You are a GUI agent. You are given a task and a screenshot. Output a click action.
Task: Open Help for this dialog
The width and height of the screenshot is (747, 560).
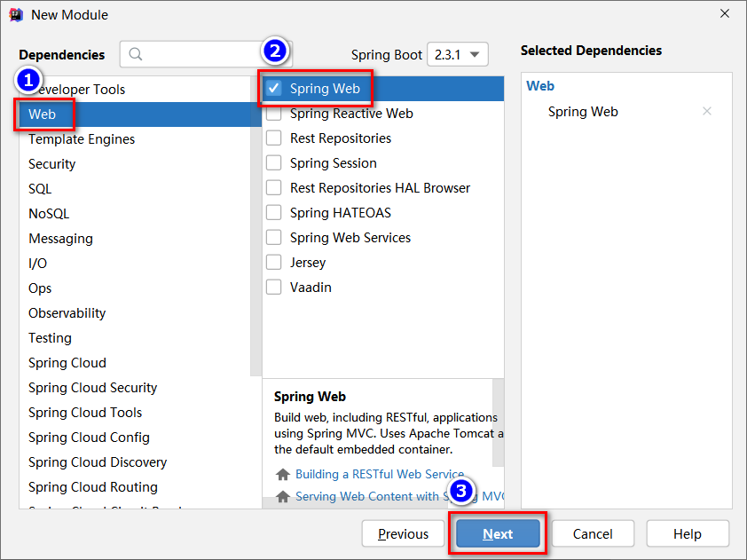pyautogui.click(x=688, y=533)
